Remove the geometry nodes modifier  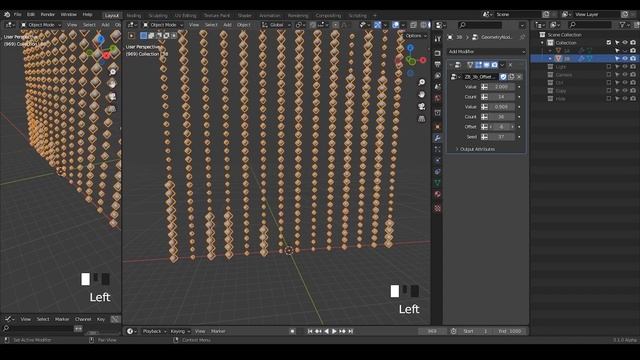coord(510,65)
